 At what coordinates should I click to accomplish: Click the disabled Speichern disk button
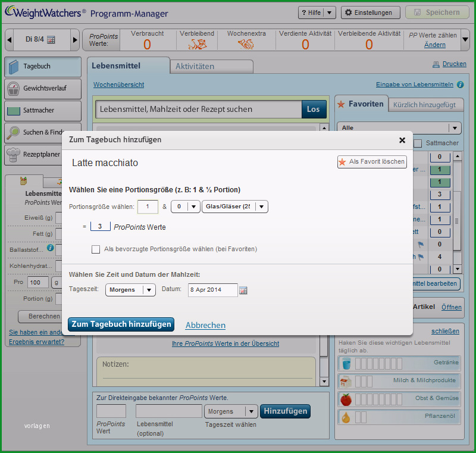(437, 13)
